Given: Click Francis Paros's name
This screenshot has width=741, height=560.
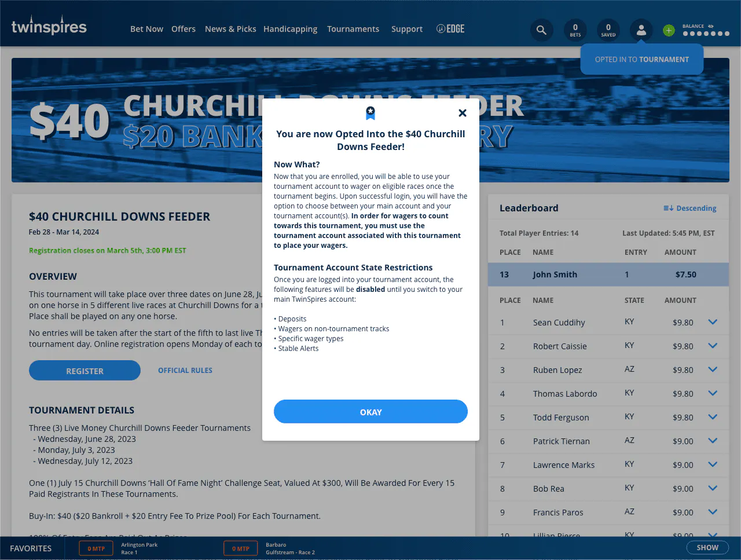Looking at the screenshot, I should point(558,513).
